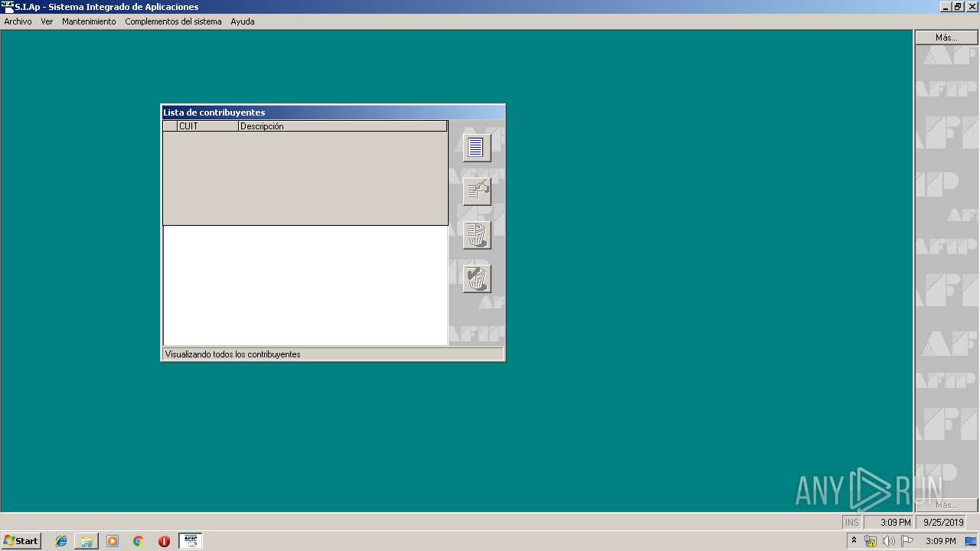Click the show desktop icon in tray
Screen dimensions: 980x551
(971, 541)
